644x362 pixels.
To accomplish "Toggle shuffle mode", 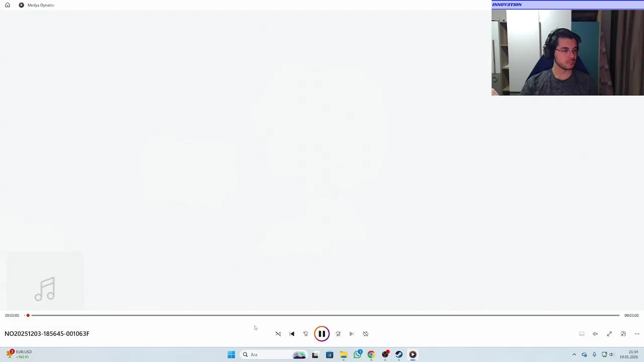I will click(278, 334).
